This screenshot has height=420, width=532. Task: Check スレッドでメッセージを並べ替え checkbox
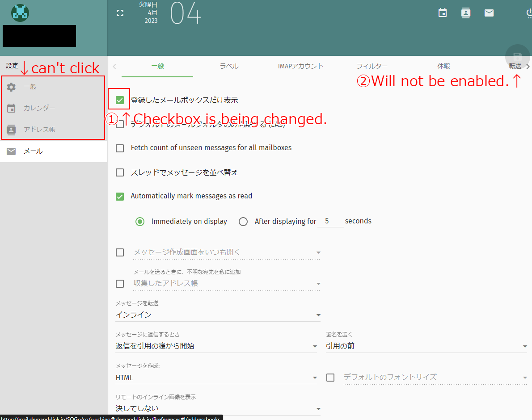120,172
